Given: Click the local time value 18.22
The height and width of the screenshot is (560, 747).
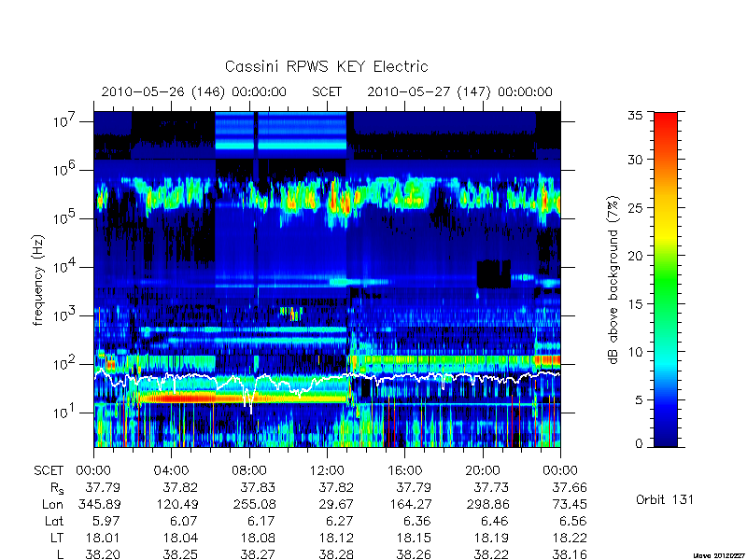Looking at the screenshot, I should point(570,539).
